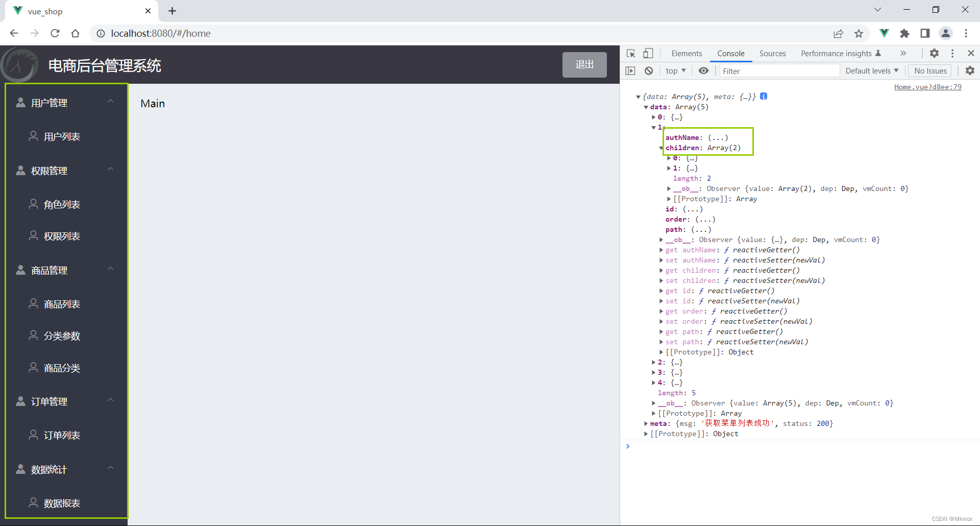Clear the console with the ban icon
Image resolution: width=980 pixels, height=526 pixels.
649,70
